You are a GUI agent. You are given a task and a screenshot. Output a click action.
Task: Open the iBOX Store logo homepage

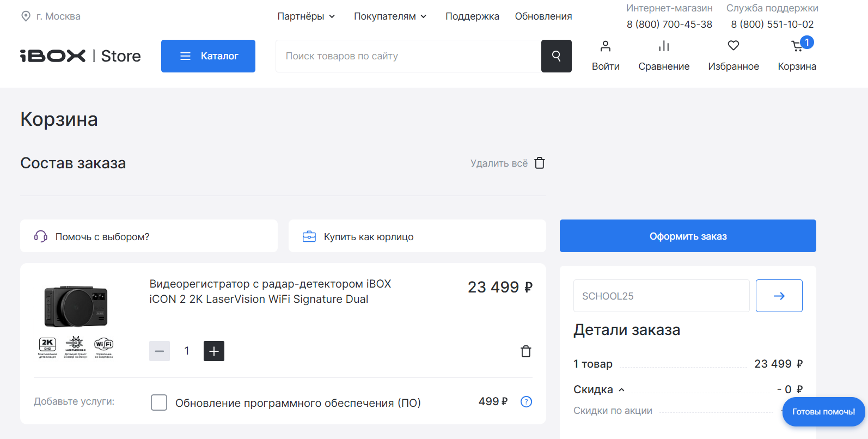pyautogui.click(x=81, y=56)
